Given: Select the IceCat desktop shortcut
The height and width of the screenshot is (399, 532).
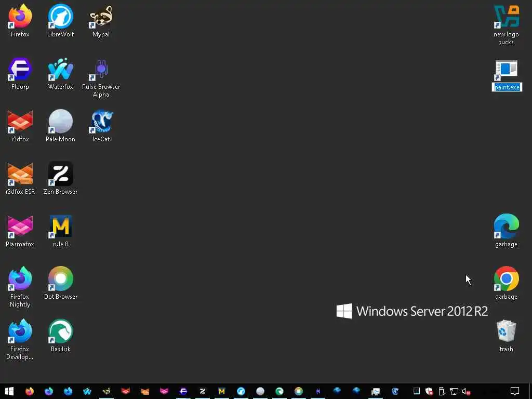Looking at the screenshot, I should click(x=101, y=126).
